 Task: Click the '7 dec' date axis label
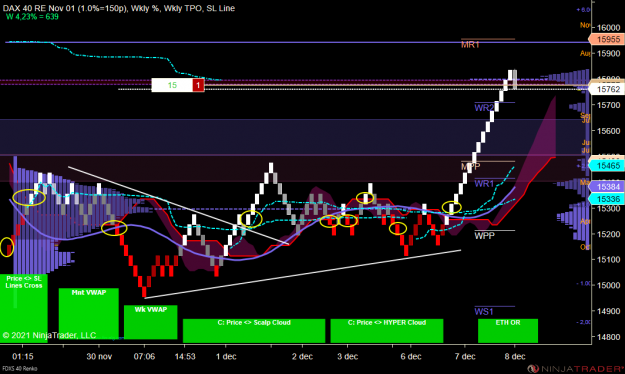465,356
